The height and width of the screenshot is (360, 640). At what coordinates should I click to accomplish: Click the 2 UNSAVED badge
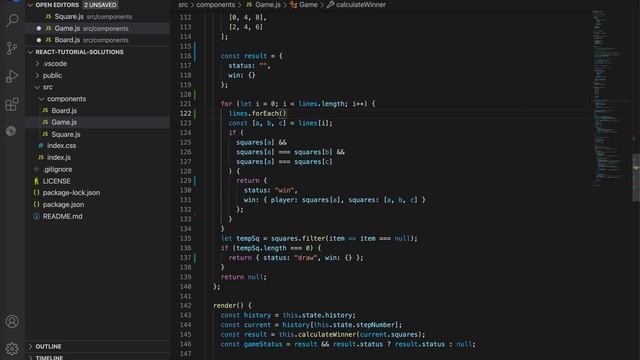(100, 5)
